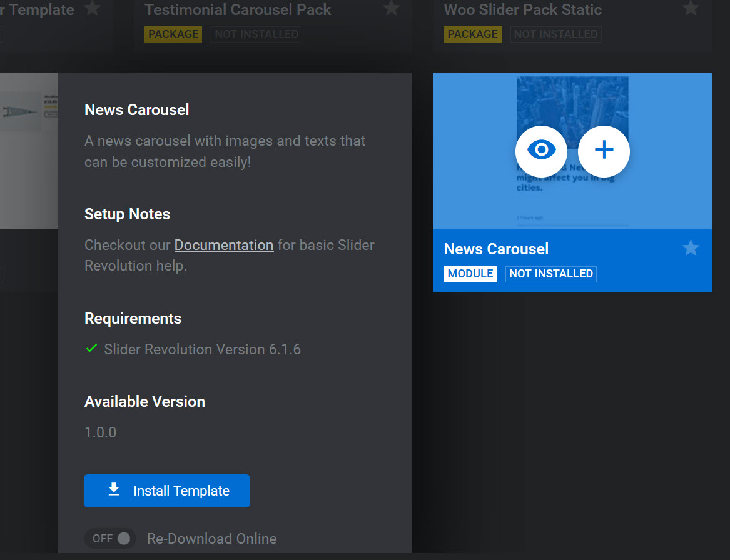Click the News Carousel heading in details panel
Screen dimensions: 730x560
click(x=137, y=110)
